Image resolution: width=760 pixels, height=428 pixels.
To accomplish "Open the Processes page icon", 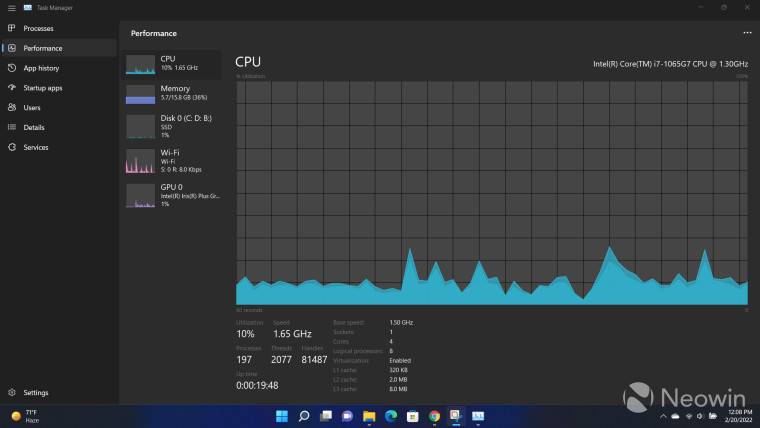I will click(12, 28).
